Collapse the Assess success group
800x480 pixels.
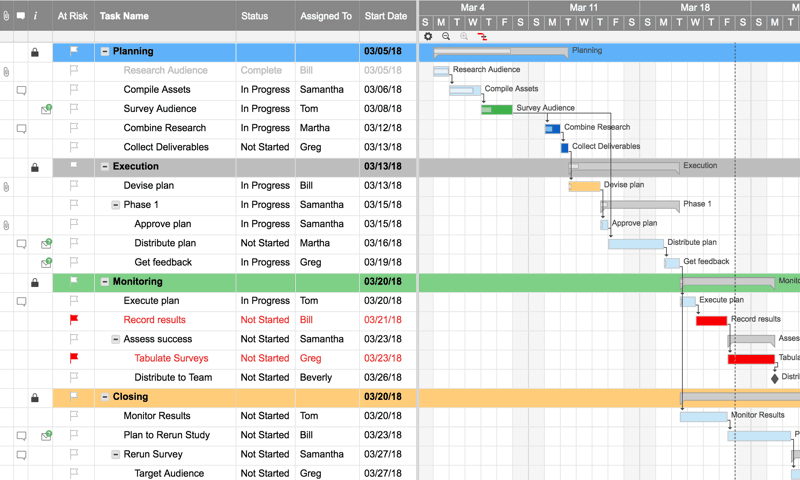coord(116,339)
